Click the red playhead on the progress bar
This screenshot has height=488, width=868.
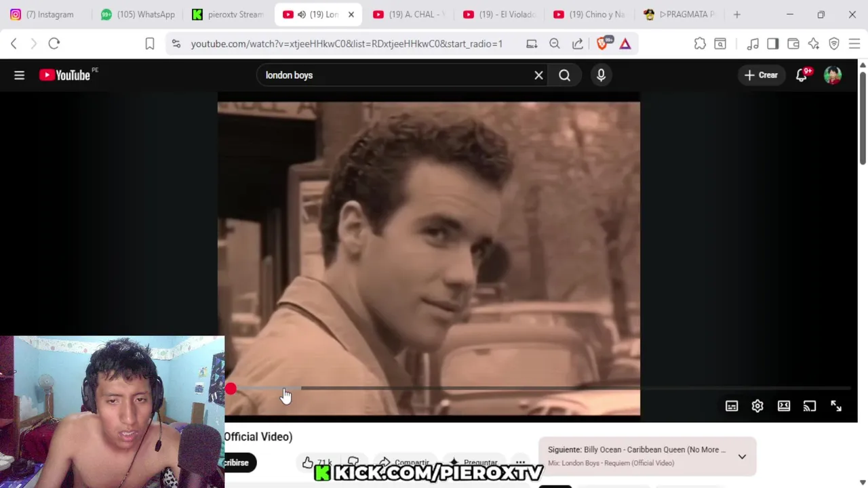[231, 389]
